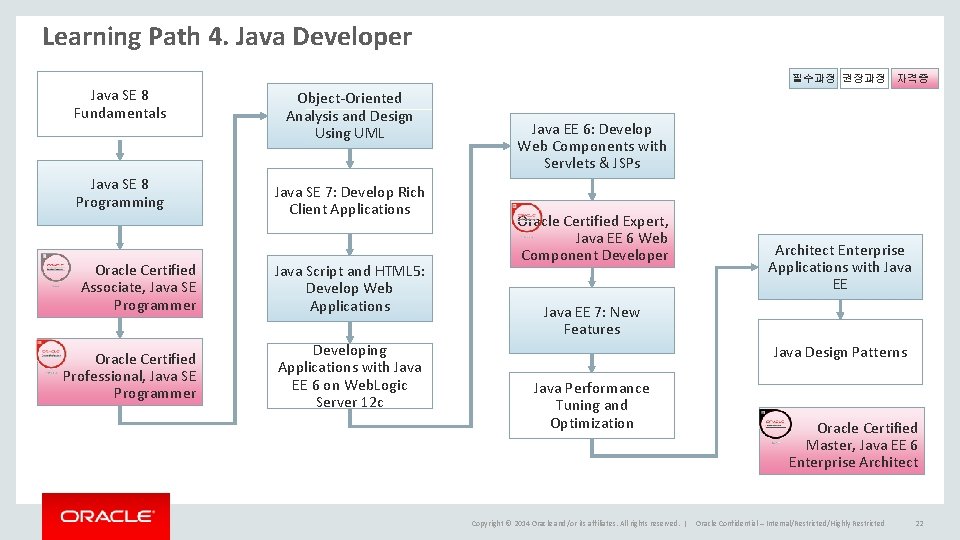
Task: Select Java Performance Tuning and Optimization box
Action: (x=592, y=405)
